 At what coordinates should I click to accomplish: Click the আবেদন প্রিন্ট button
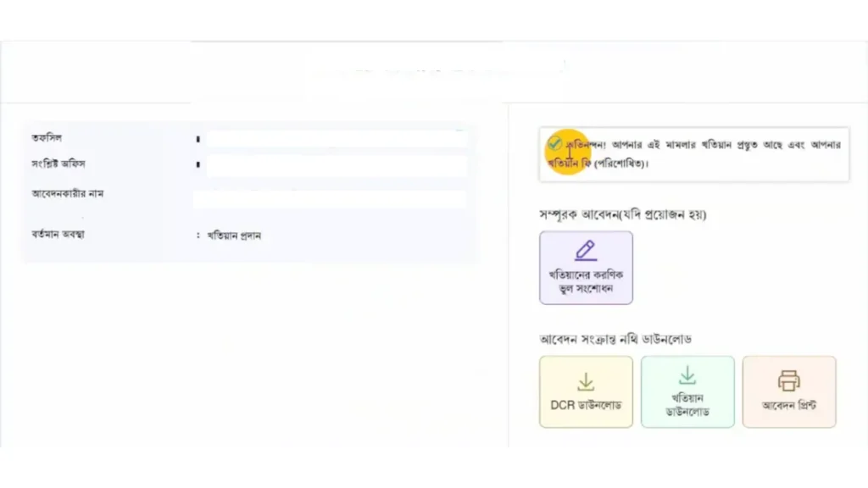coord(788,391)
